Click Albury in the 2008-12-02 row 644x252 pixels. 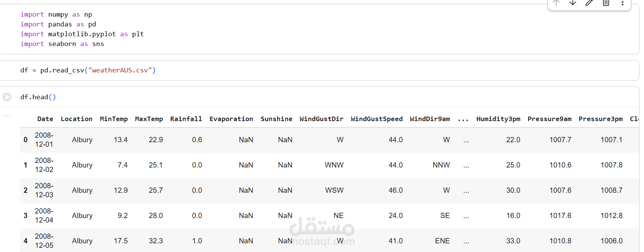(x=82, y=165)
